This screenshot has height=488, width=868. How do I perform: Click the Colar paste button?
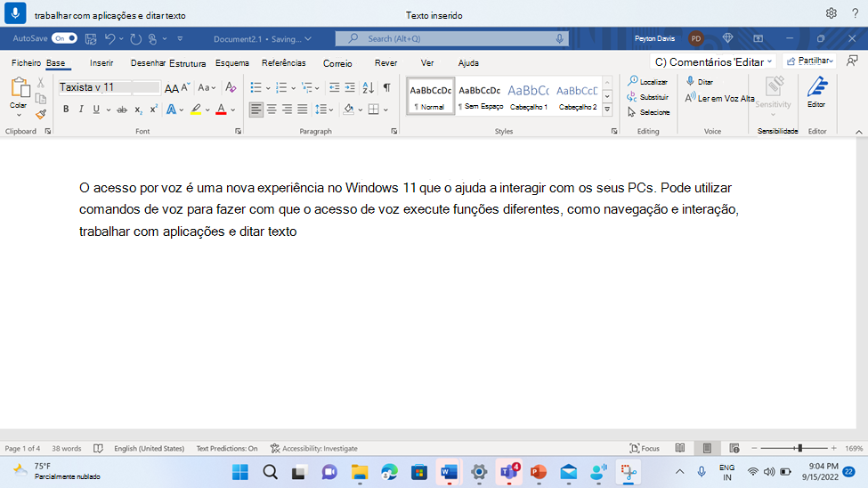click(20, 96)
